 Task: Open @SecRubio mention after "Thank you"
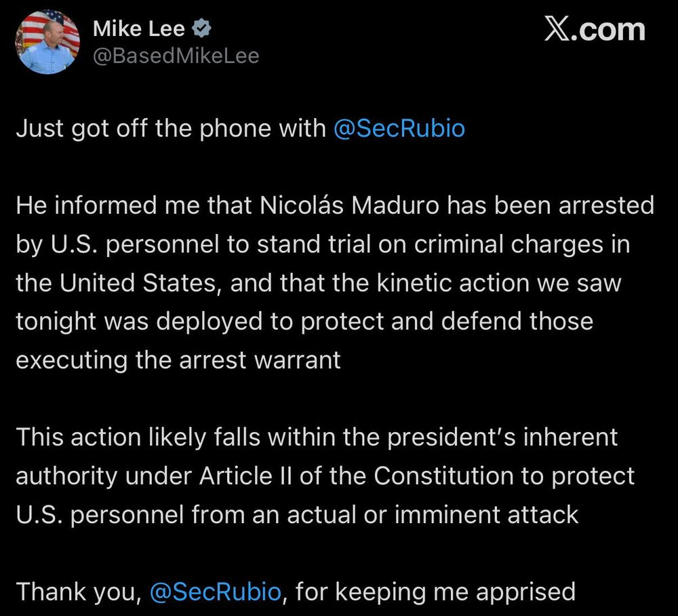point(214,592)
